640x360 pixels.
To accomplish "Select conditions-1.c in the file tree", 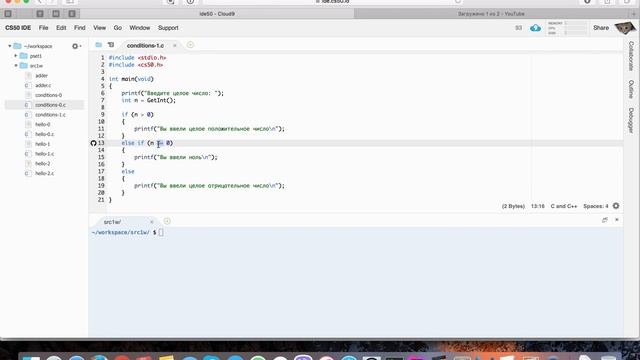I will tap(50, 115).
